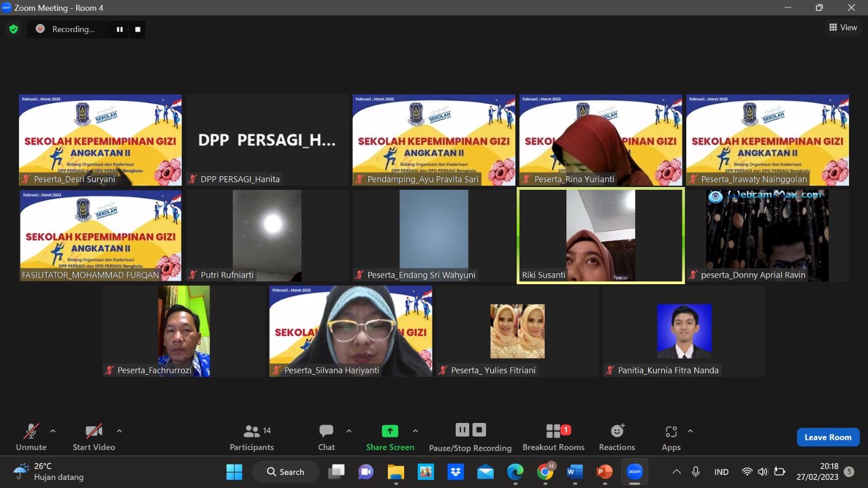This screenshot has height=488, width=868.
Task: Click the Leave Room button
Action: [x=828, y=437]
